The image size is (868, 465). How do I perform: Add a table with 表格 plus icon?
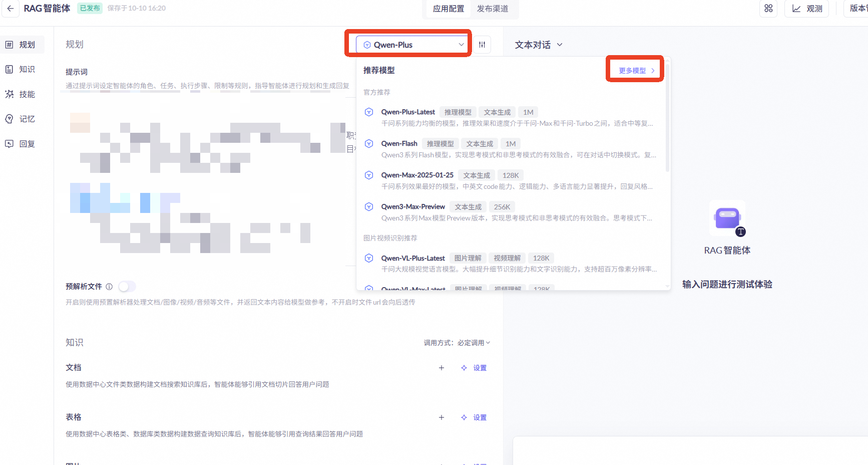tap(442, 417)
